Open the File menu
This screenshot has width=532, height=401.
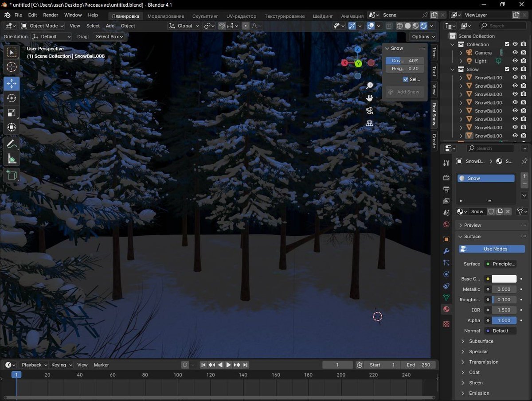click(18, 15)
